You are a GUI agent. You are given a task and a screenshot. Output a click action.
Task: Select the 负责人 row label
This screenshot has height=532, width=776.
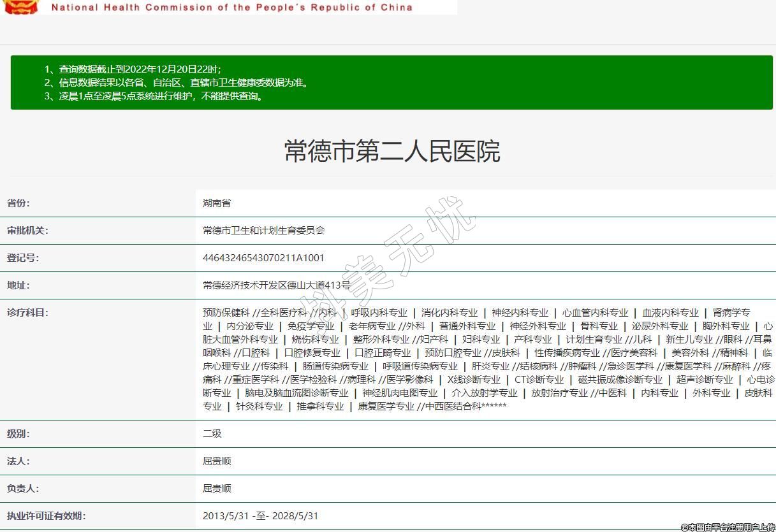(23, 489)
